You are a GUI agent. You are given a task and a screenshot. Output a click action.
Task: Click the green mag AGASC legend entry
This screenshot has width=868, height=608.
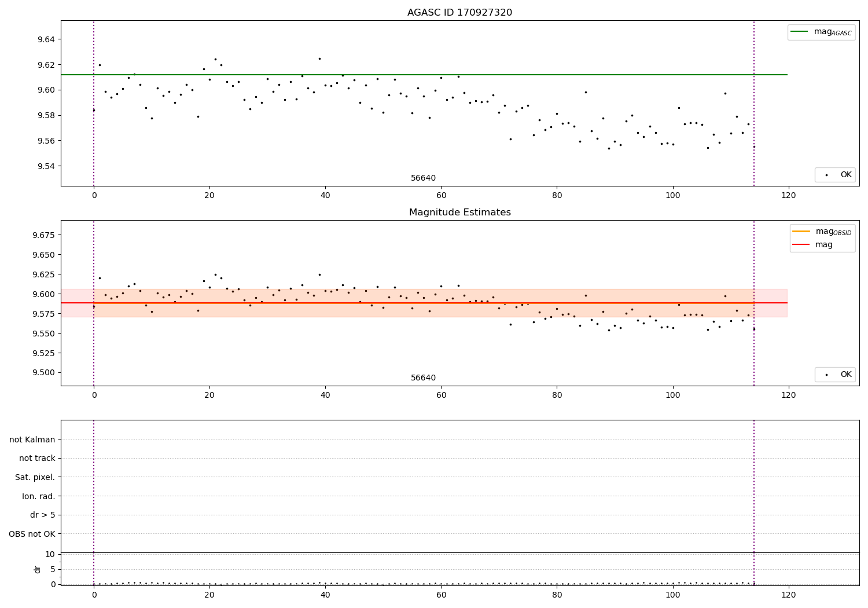pyautogui.click(x=821, y=32)
